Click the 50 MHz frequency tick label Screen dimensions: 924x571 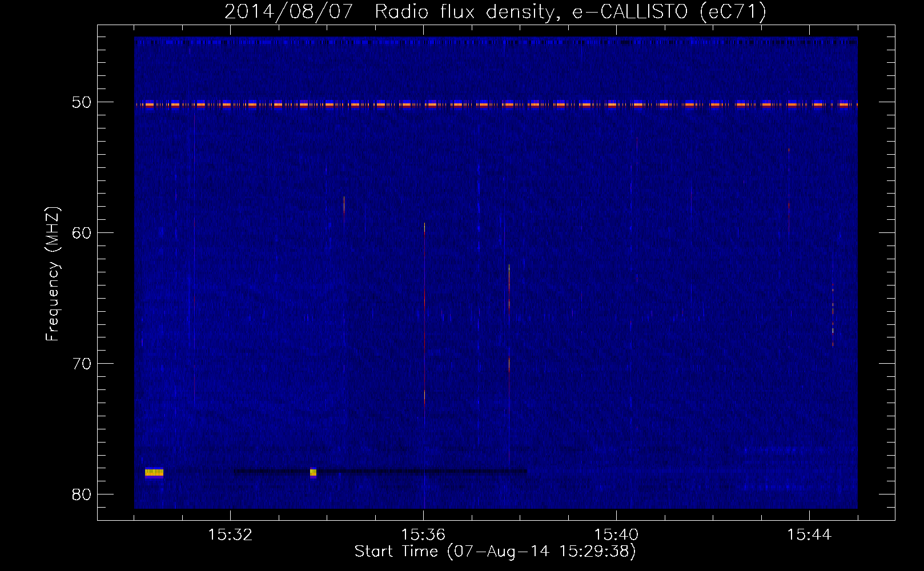(x=82, y=102)
